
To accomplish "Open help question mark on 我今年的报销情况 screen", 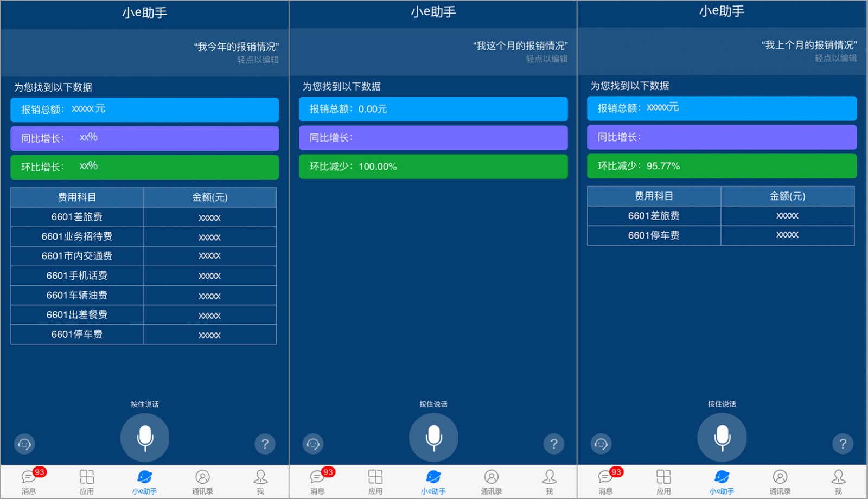I will click(265, 444).
